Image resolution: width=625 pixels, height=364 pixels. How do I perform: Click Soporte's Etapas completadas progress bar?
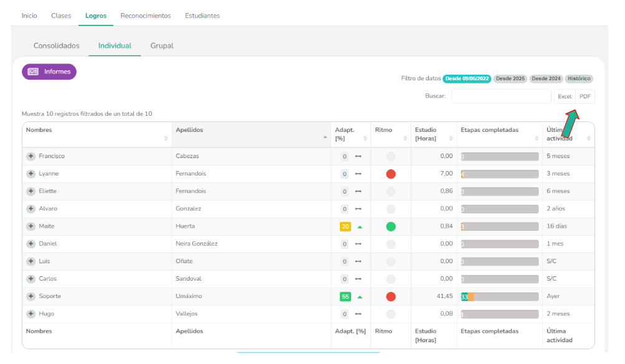pos(499,297)
